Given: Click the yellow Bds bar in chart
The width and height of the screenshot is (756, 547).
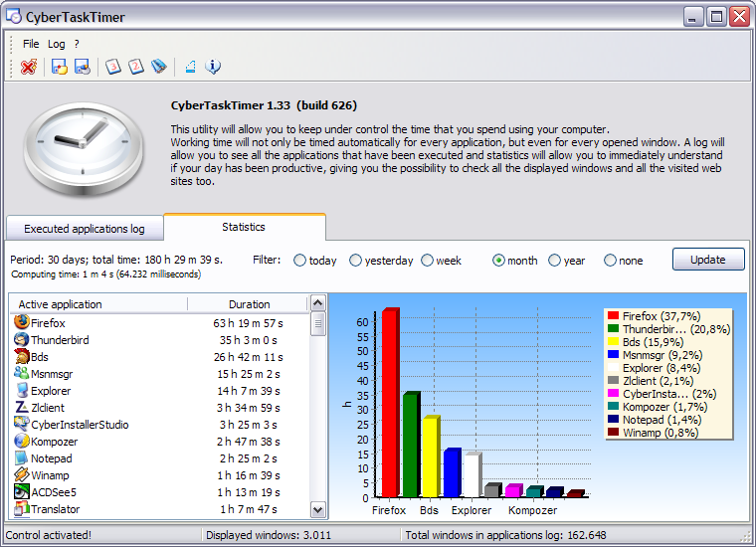Looking at the screenshot, I should click(x=431, y=456).
